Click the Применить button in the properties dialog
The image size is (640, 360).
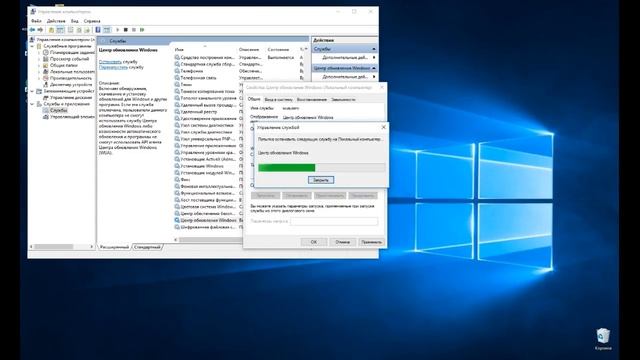click(371, 242)
